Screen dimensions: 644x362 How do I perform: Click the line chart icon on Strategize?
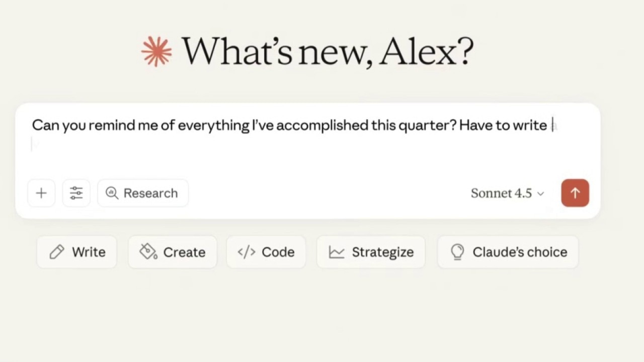tap(336, 252)
